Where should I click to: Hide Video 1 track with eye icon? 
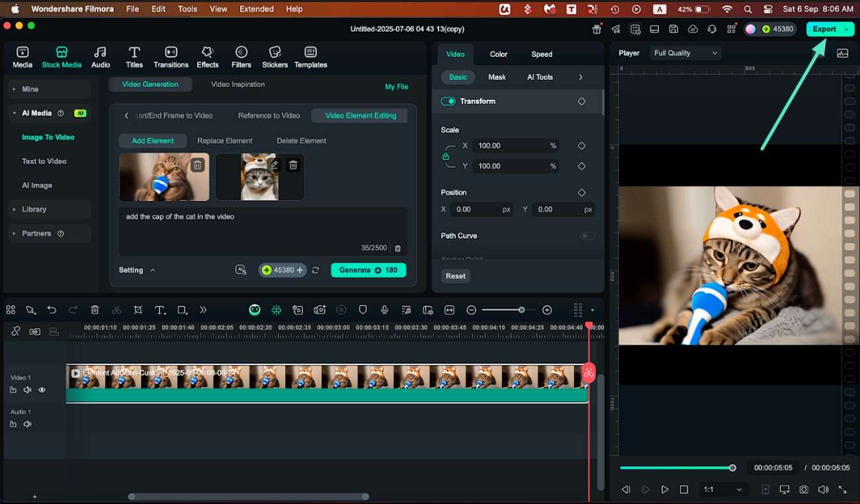[x=42, y=390]
